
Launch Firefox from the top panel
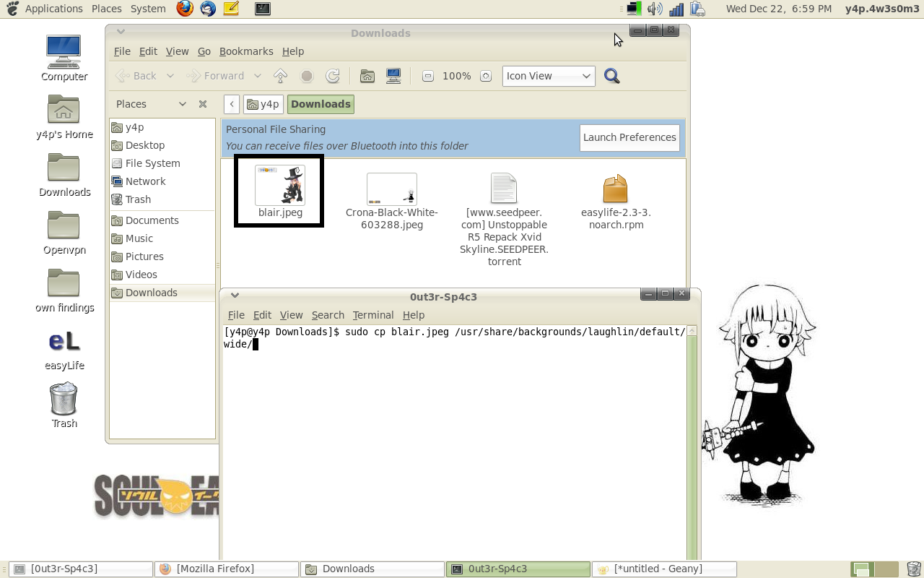(185, 9)
